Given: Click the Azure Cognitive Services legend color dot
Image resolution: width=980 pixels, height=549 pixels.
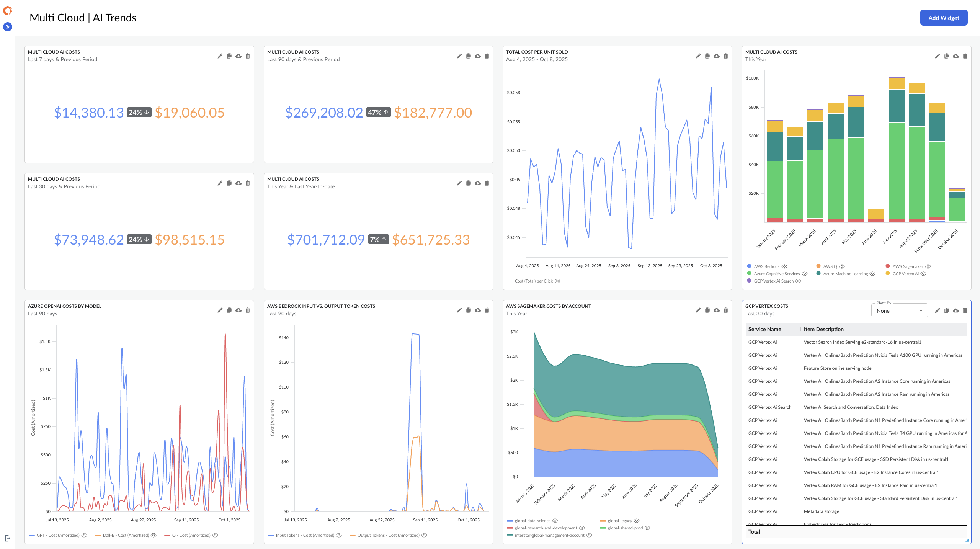Looking at the screenshot, I should (749, 274).
